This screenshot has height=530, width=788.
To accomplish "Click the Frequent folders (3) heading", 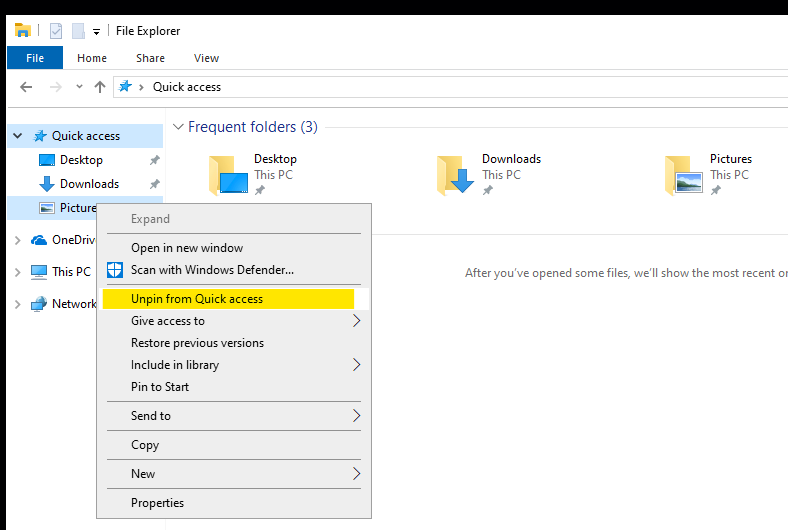I will coord(253,127).
